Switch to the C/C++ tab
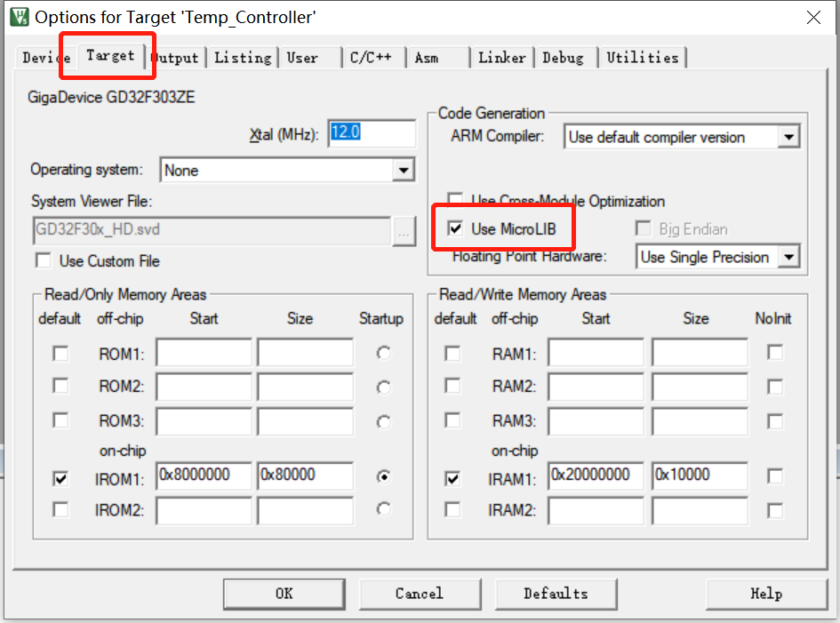The image size is (840, 623). tap(372, 56)
